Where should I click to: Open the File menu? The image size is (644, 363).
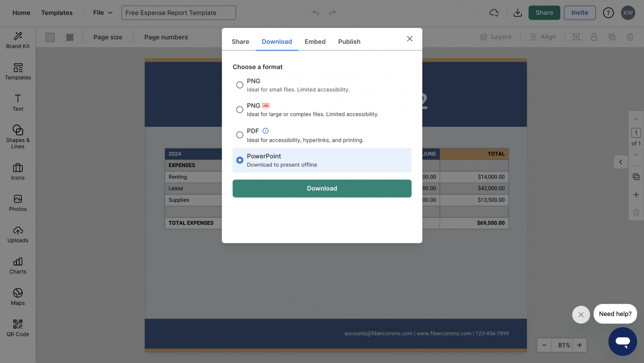[x=103, y=13]
